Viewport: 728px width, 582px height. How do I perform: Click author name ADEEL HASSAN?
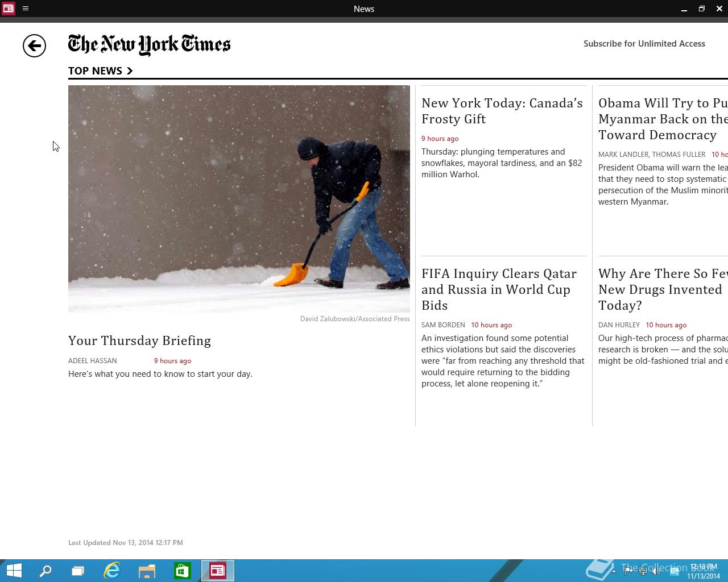coord(93,361)
